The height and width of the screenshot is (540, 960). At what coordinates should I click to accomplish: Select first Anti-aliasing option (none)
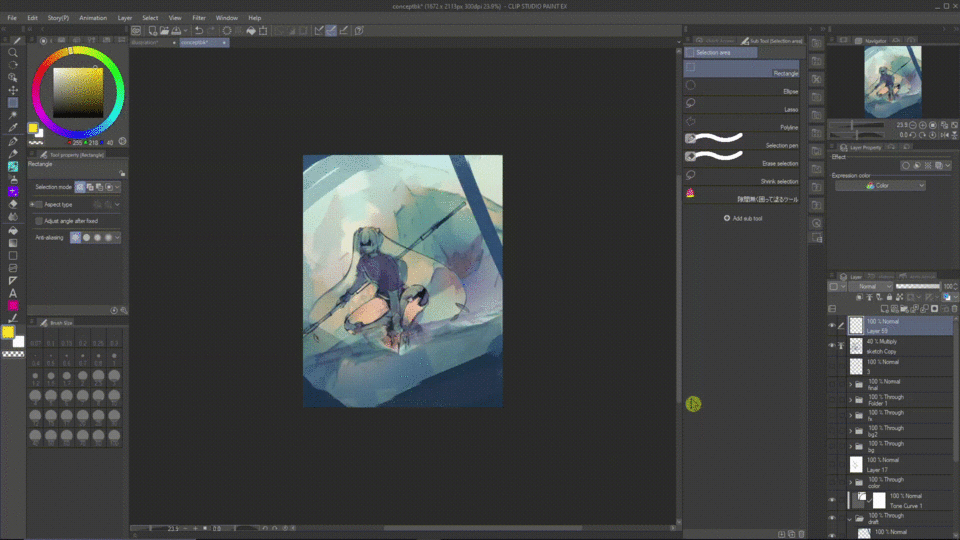(75, 238)
